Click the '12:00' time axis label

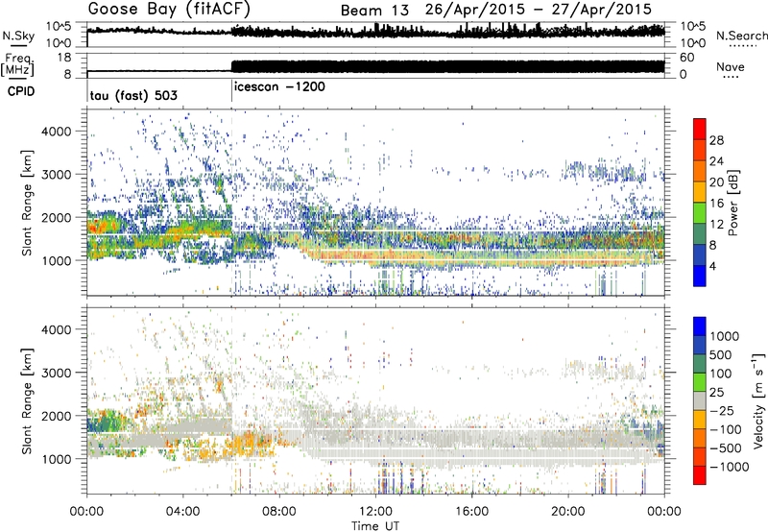click(x=375, y=512)
